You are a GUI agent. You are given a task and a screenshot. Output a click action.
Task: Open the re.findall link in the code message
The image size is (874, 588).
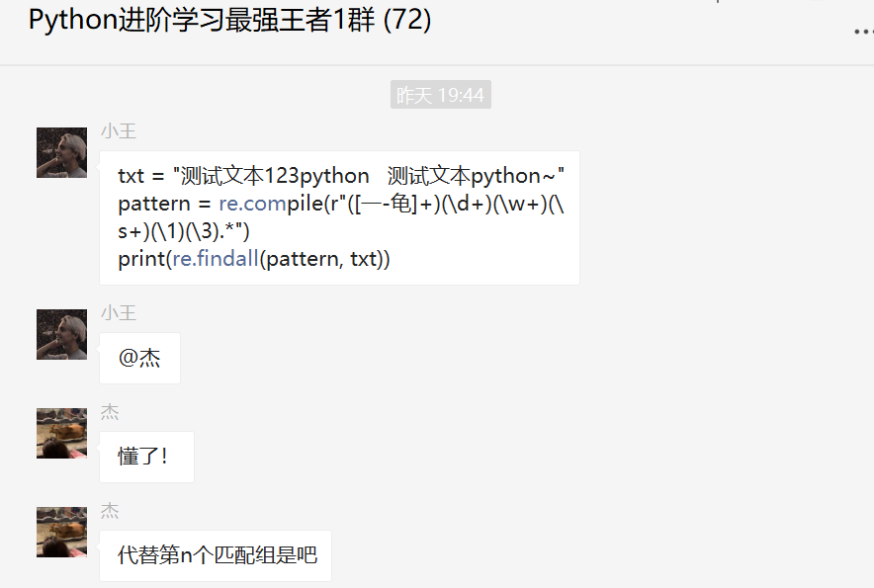pyautogui.click(x=216, y=259)
